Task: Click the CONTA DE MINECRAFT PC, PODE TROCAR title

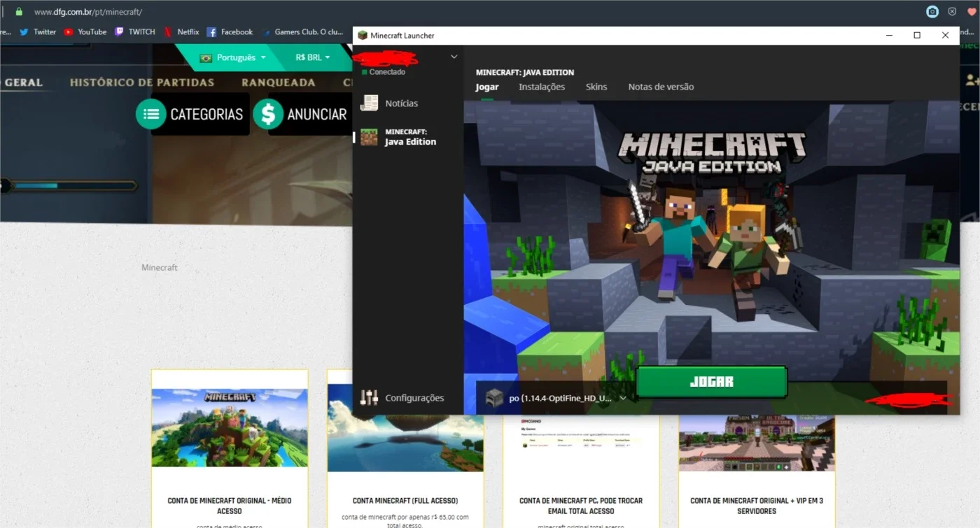Action: [x=581, y=506]
